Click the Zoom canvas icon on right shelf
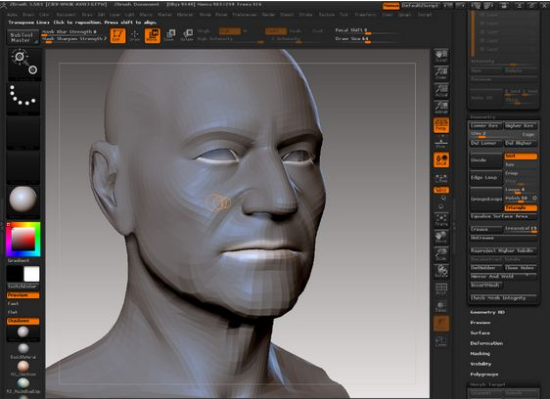The width and height of the screenshot is (550, 399). (x=441, y=73)
